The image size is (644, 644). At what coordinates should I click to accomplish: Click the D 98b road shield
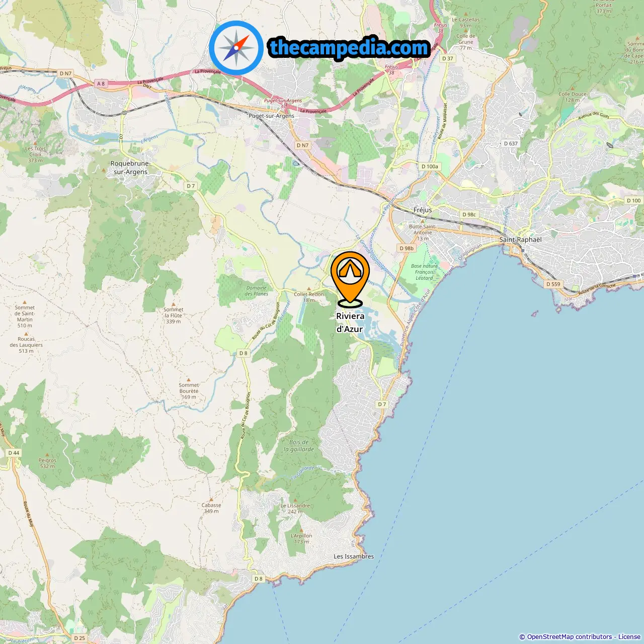(x=407, y=248)
